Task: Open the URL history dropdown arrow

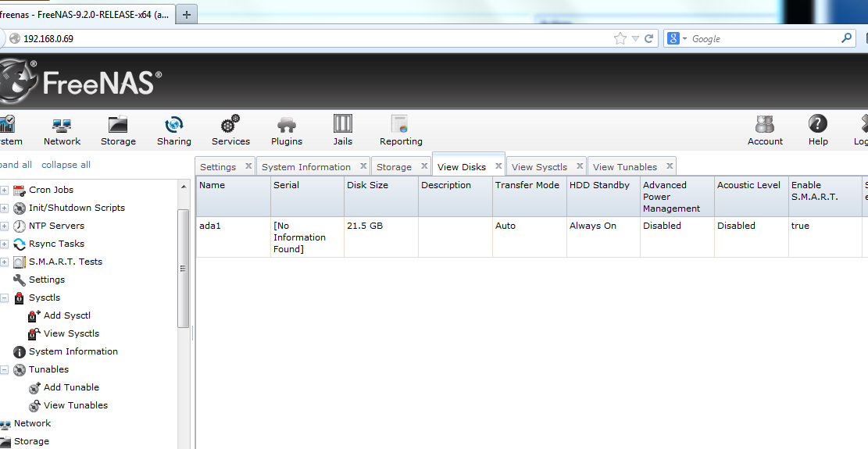Action: point(635,39)
